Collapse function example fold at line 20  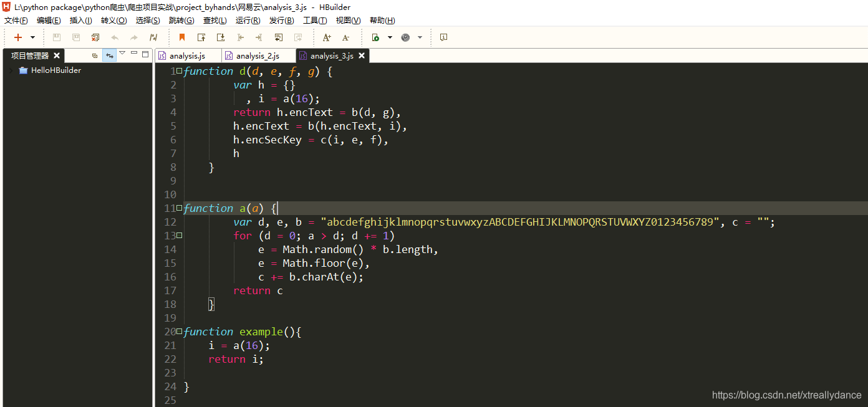180,332
